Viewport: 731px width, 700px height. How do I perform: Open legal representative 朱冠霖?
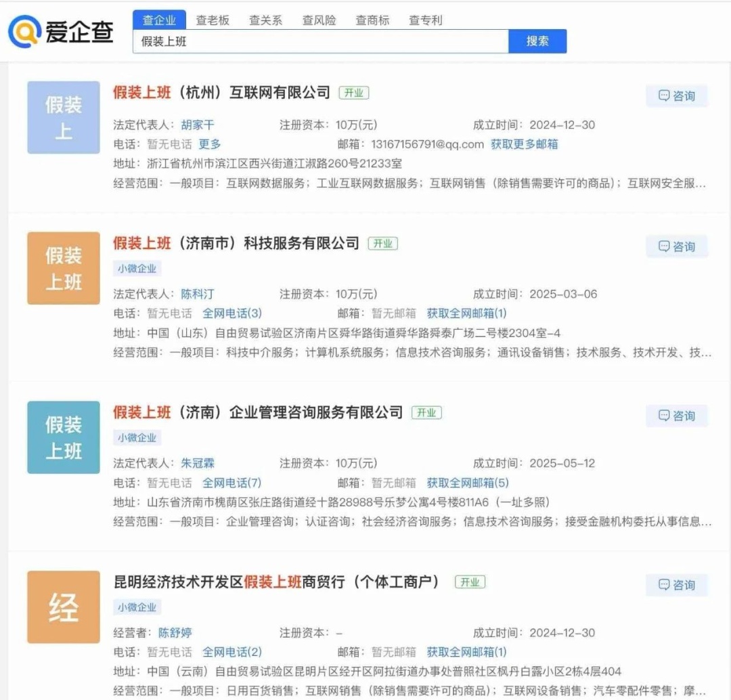tap(198, 464)
